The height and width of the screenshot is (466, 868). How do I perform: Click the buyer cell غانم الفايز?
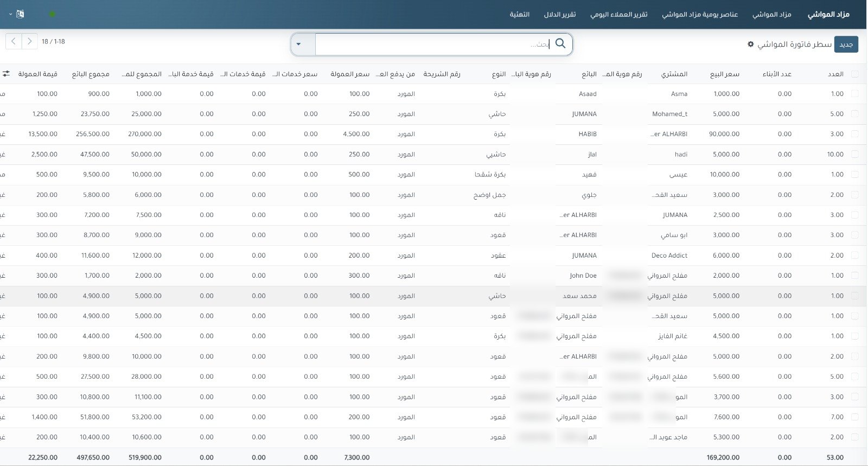(673, 336)
